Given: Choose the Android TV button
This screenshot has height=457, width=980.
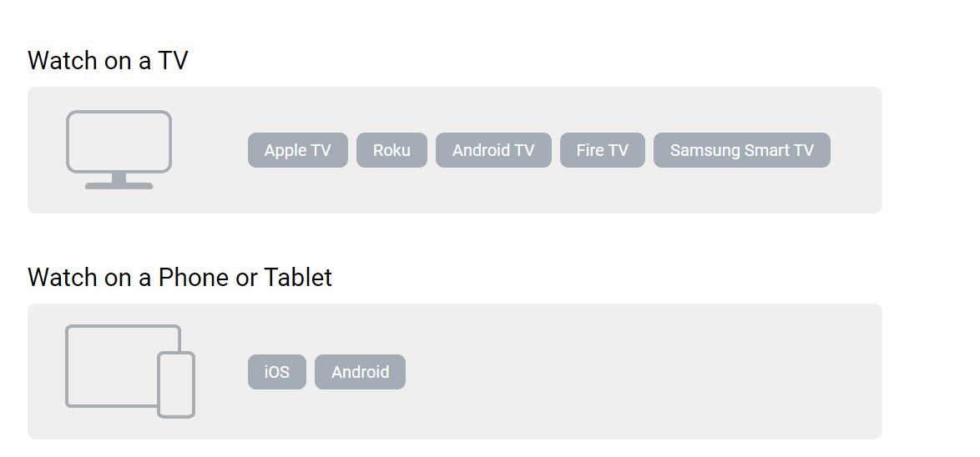Looking at the screenshot, I should (x=493, y=150).
